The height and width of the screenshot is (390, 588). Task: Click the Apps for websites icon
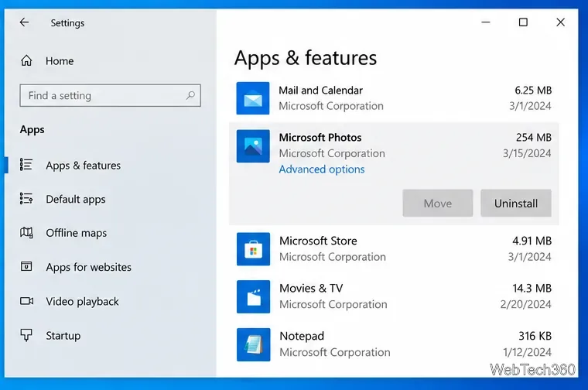pos(26,266)
